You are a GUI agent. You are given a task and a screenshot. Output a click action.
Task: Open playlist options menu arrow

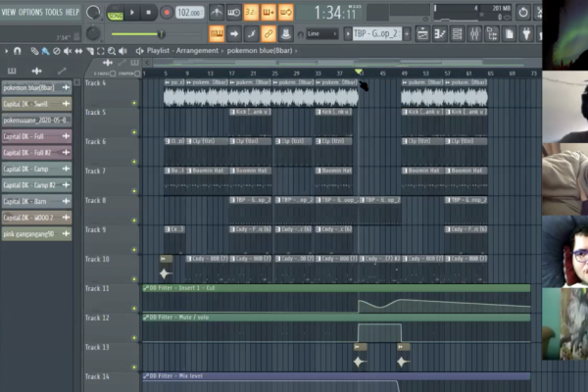(7, 51)
